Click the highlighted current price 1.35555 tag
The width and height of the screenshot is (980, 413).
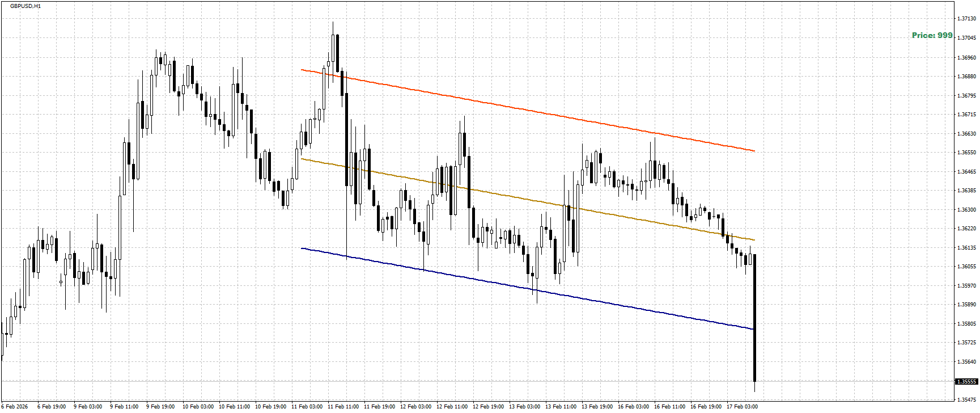pos(966,381)
